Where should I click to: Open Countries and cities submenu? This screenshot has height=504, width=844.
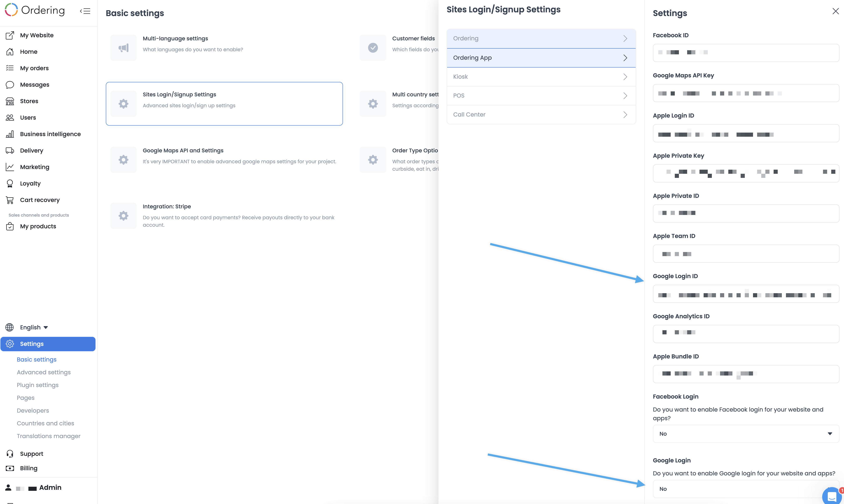pos(45,423)
